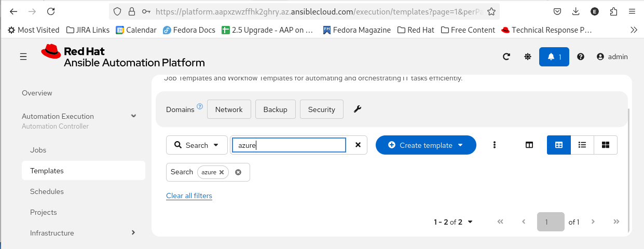This screenshot has height=249, width=644.
Task: Toggle the navigation hamburger menu
Action: point(23,57)
